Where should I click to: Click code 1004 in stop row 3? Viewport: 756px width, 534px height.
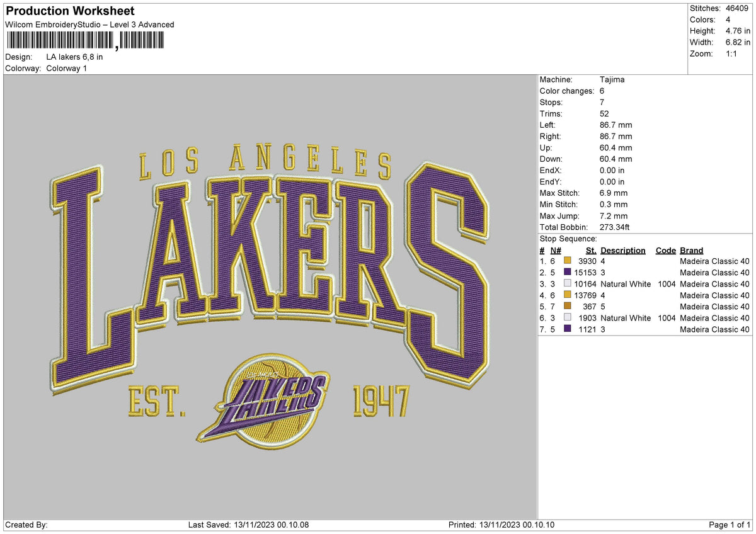(x=665, y=284)
